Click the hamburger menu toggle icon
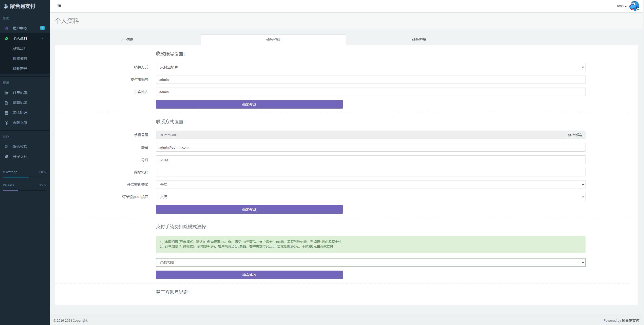 click(59, 6)
